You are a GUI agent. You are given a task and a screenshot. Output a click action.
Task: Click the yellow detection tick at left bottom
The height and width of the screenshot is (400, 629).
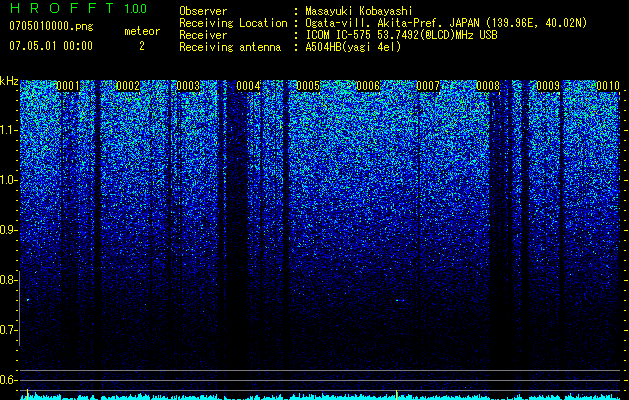pyautogui.click(x=27, y=394)
